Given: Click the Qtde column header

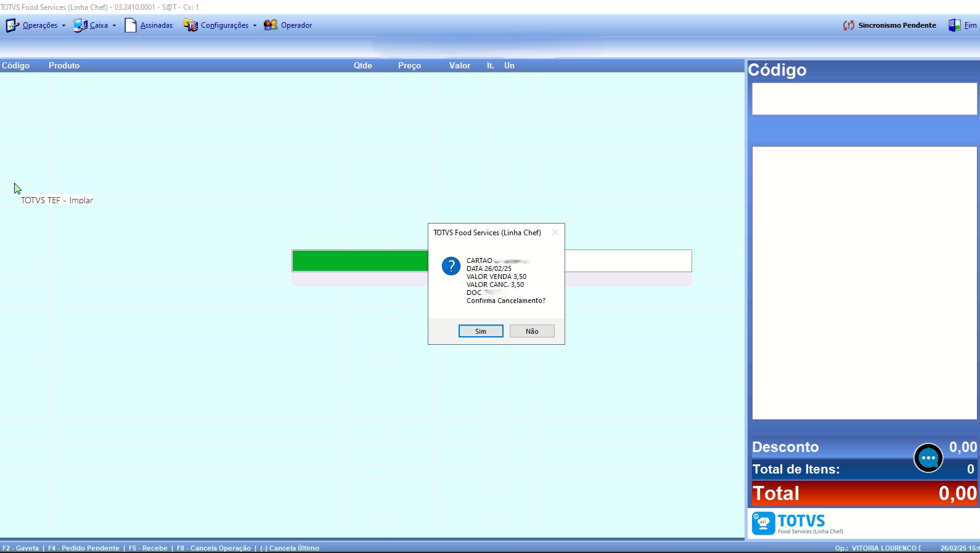Looking at the screenshot, I should 363,65.
